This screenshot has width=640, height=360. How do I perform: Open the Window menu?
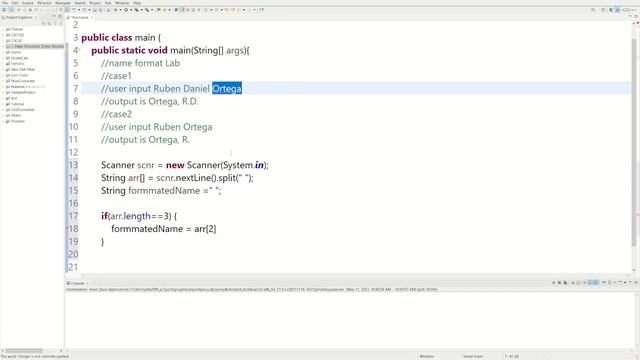pos(122,3)
